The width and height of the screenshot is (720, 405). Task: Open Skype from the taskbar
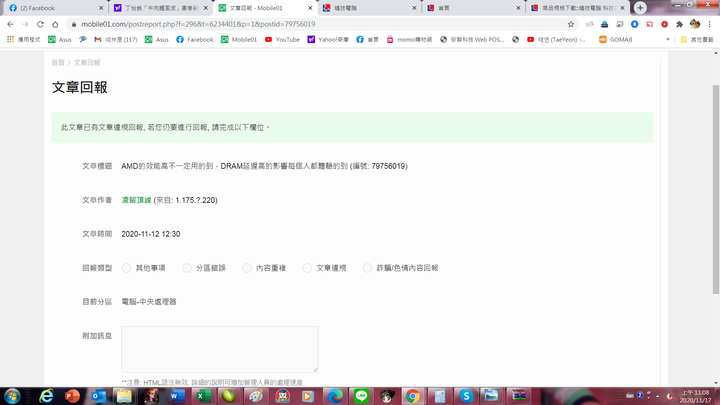466,396
